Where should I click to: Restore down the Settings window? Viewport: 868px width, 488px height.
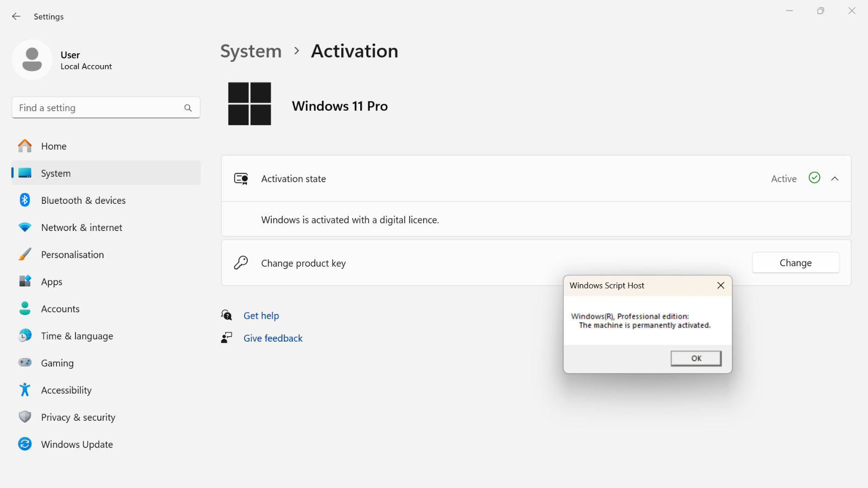point(820,11)
